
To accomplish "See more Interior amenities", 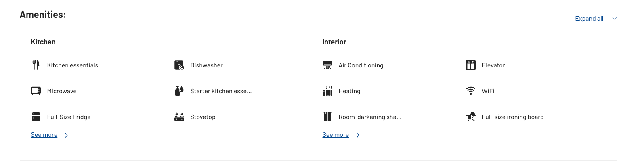I will pyautogui.click(x=336, y=135).
